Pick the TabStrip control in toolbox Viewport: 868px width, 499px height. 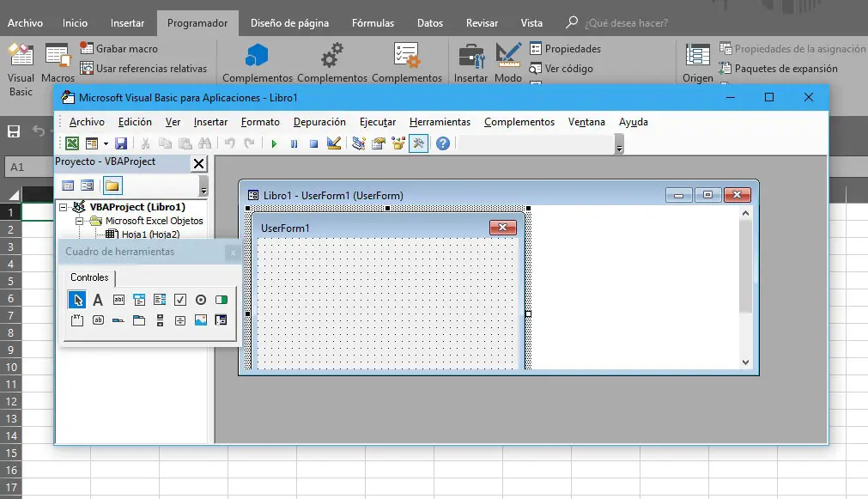pyautogui.click(x=118, y=320)
